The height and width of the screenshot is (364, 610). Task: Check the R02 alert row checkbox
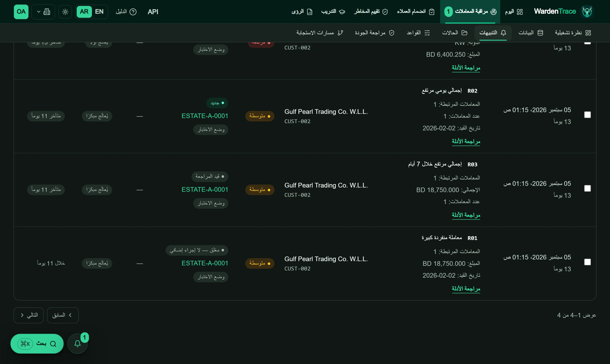coord(587,115)
